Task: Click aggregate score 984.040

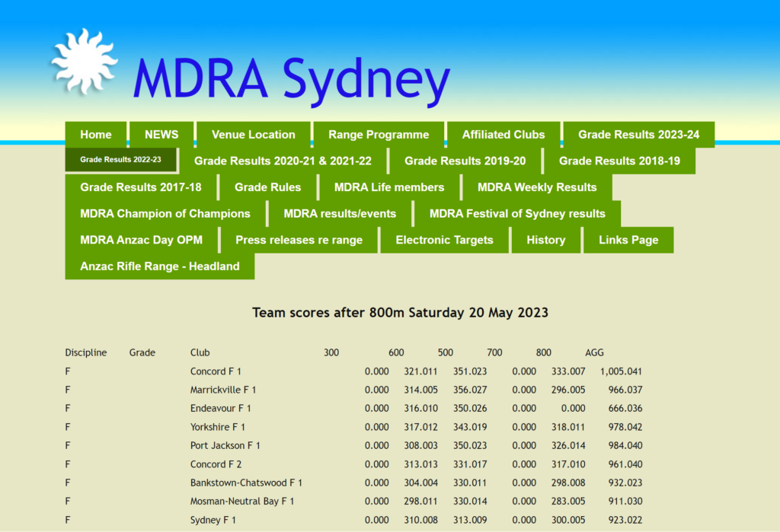Action: click(x=625, y=445)
